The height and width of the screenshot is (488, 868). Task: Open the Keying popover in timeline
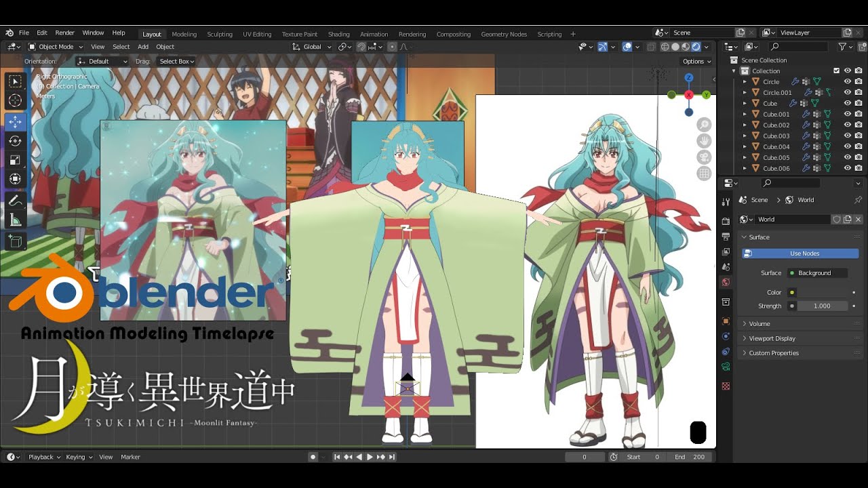79,457
